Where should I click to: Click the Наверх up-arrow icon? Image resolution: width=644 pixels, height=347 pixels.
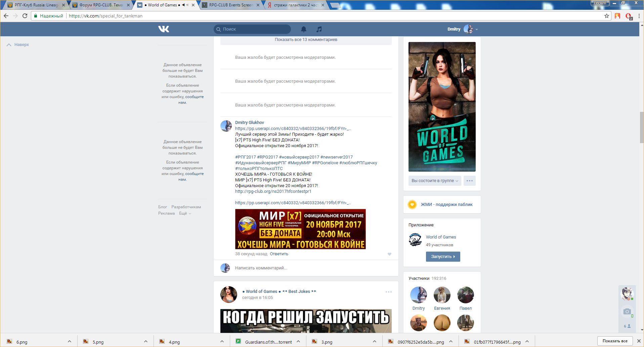pyautogui.click(x=9, y=45)
